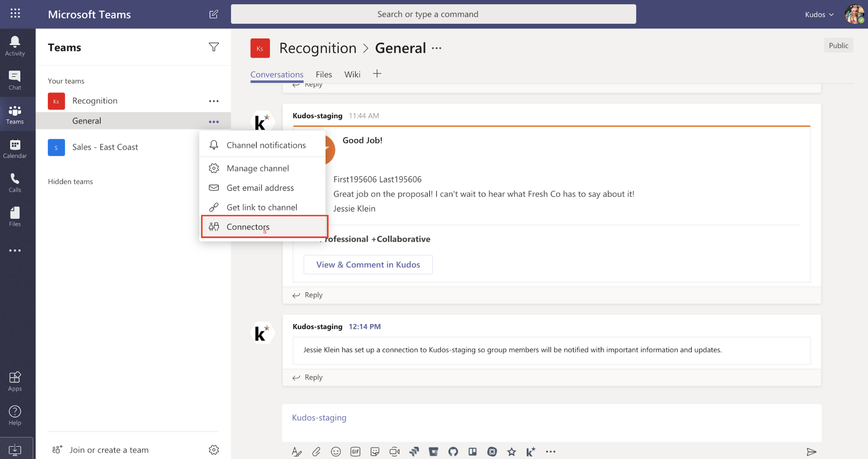Viewport: 868px width, 459px height.
Task: Open Sales - East Coast team
Action: (105, 147)
